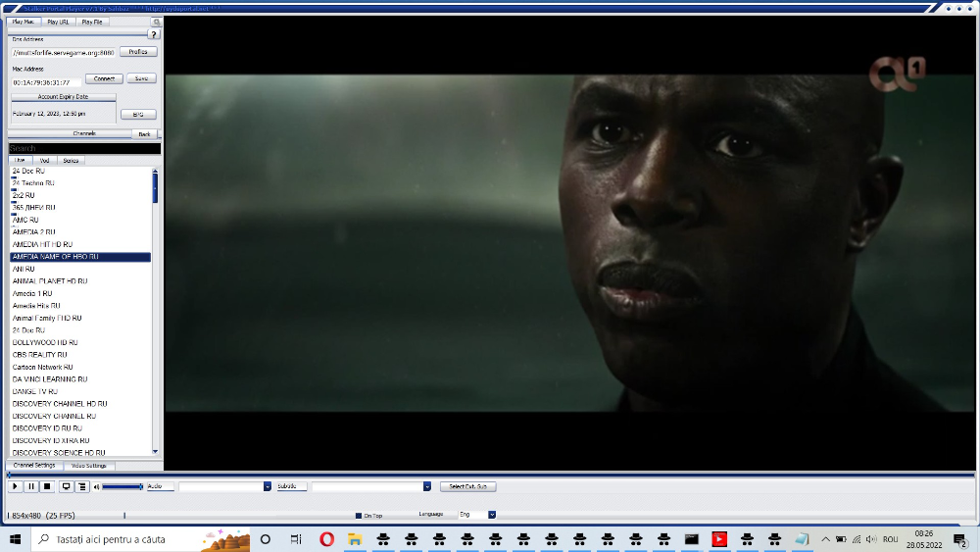This screenshot has width=980, height=552.
Task: Open the red play-button app on taskbar
Action: [x=719, y=539]
